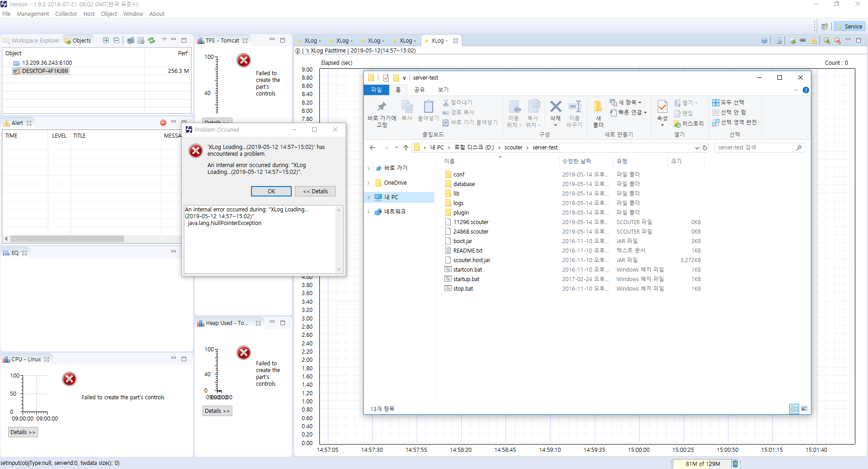Switch to the 공유 ribbon tab
Screen dimensions: 868x469
coord(419,90)
